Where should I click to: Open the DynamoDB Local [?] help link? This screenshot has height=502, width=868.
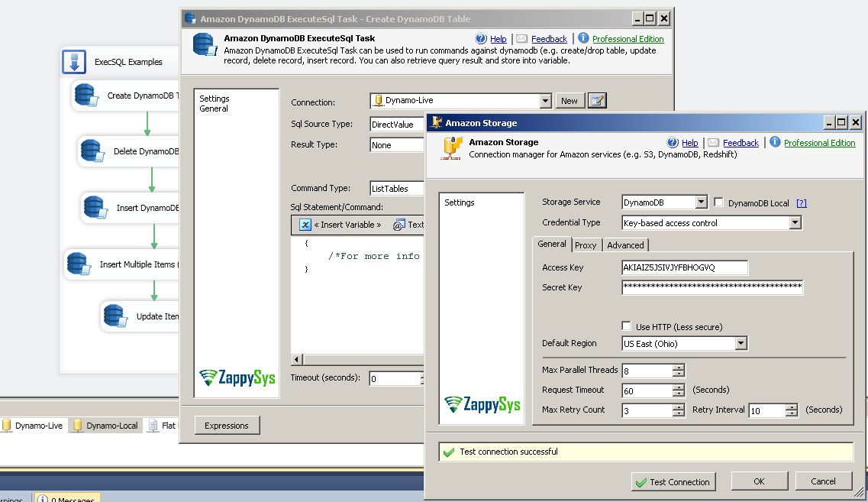point(801,202)
